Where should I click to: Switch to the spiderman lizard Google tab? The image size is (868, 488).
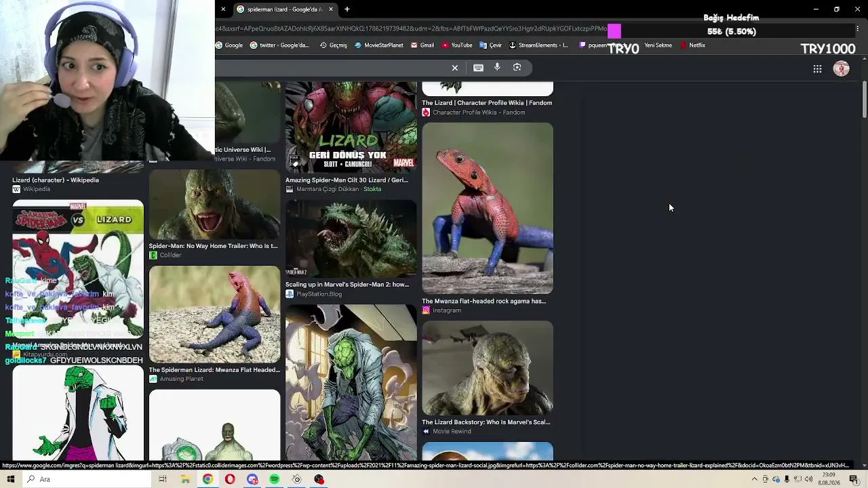[285, 9]
